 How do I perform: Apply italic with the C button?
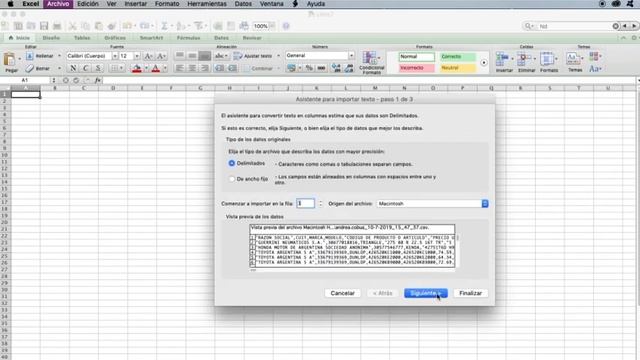[85, 68]
